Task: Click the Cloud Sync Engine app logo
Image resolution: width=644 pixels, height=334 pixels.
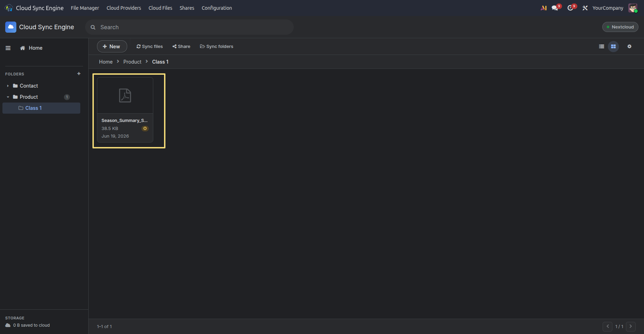Action: tap(11, 27)
